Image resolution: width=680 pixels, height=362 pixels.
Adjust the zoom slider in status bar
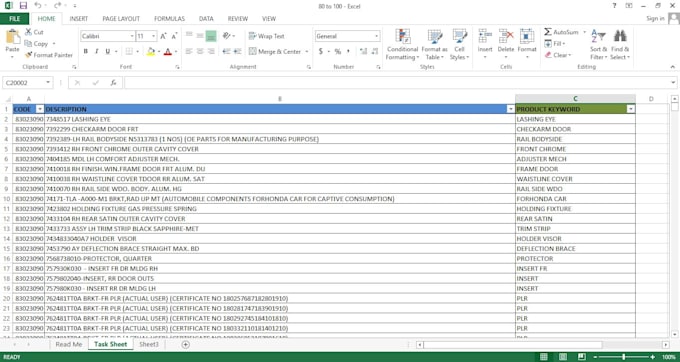[x=624, y=357]
